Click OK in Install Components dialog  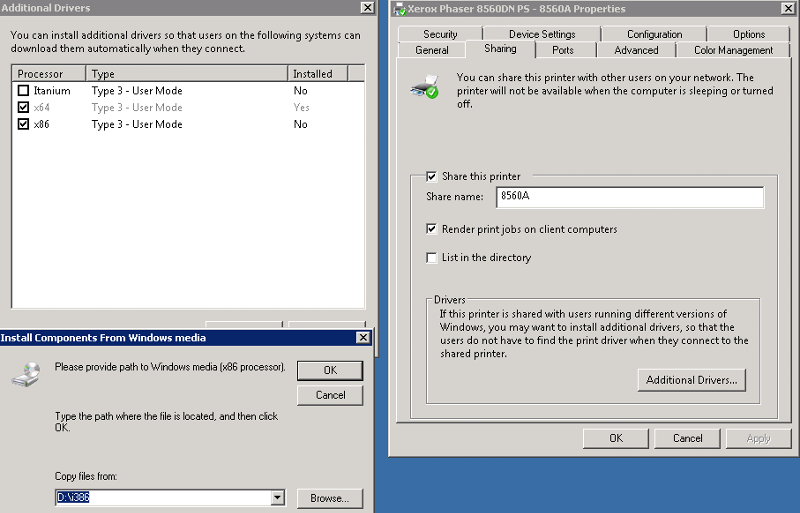pyautogui.click(x=330, y=371)
